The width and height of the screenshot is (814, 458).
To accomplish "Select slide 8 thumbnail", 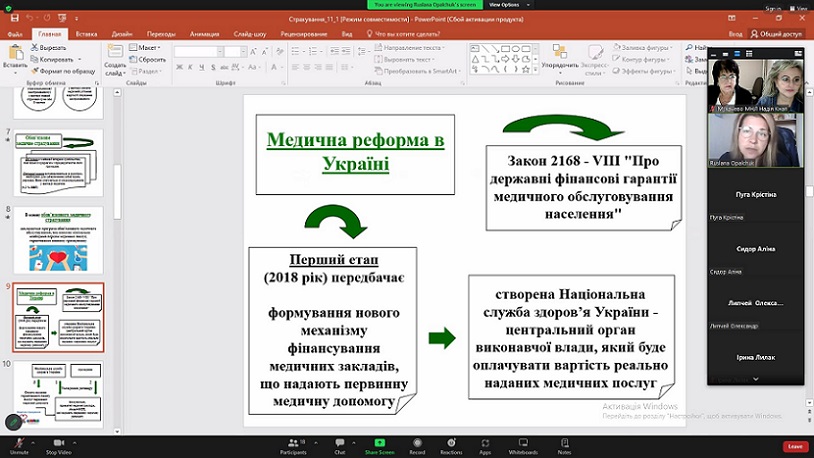I will [x=58, y=240].
